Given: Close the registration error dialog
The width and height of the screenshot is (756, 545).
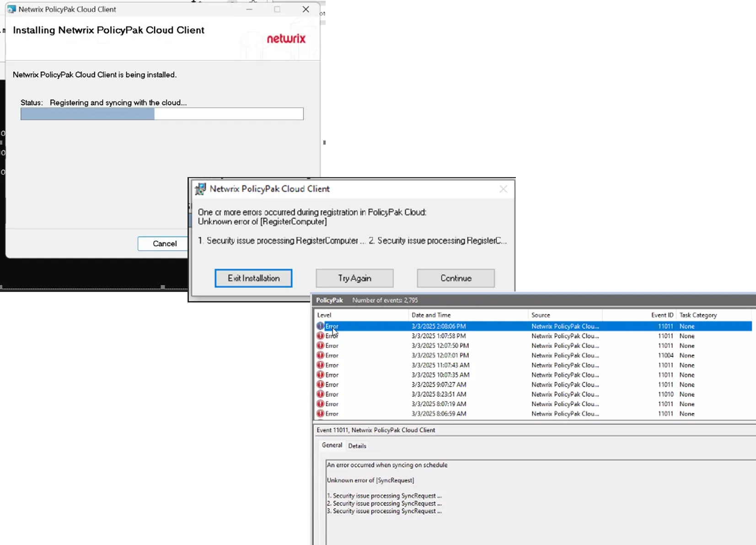Looking at the screenshot, I should point(503,189).
